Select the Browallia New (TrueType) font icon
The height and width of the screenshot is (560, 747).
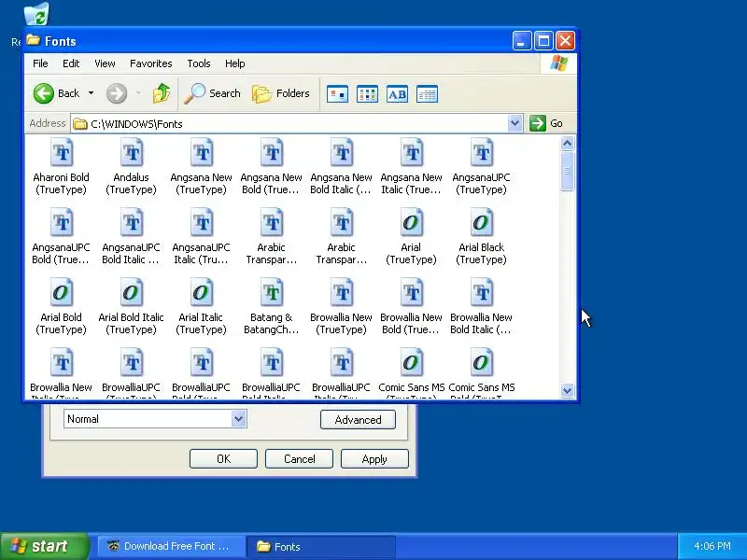(342, 293)
